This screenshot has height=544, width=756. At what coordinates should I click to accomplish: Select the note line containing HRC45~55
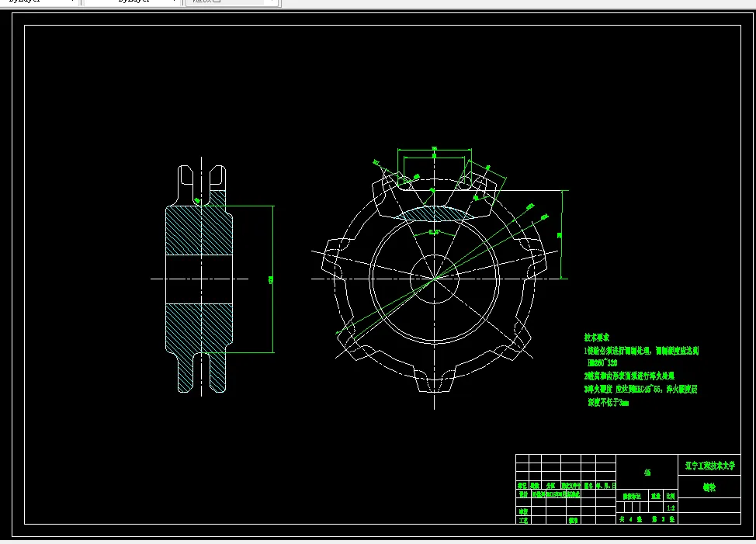[641, 389]
